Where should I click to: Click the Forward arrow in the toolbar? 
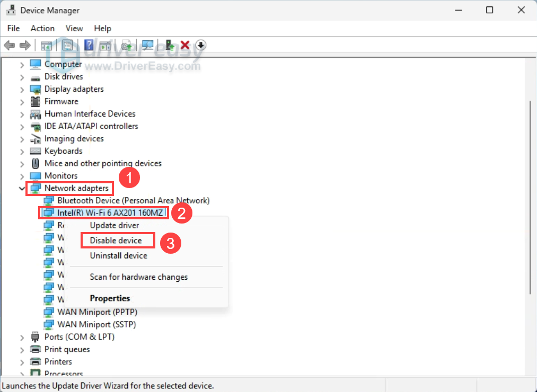[25, 45]
